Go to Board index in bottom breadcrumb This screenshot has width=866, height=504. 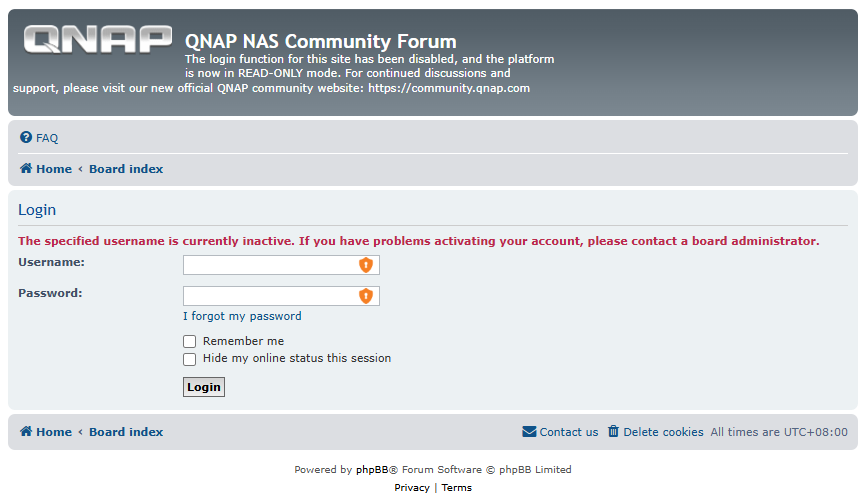(x=126, y=432)
